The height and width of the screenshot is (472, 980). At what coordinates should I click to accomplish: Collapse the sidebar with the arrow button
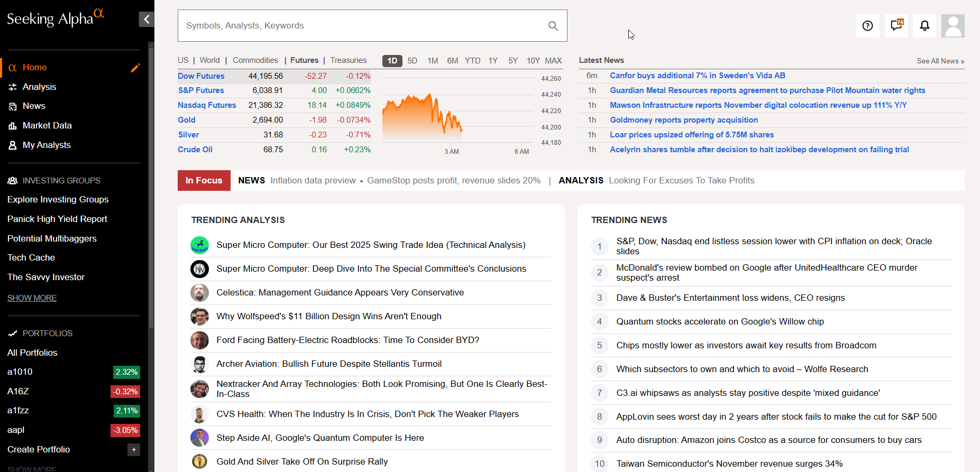pyautogui.click(x=146, y=20)
